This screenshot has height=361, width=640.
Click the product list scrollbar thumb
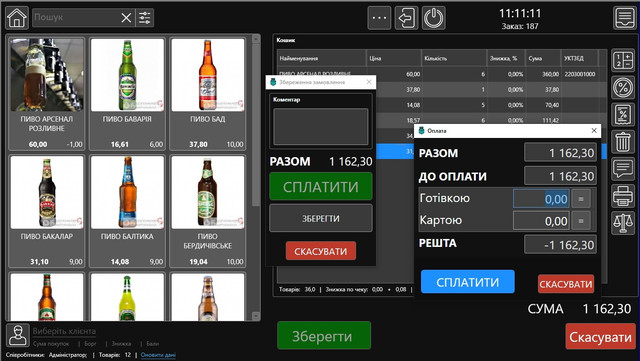(256, 125)
